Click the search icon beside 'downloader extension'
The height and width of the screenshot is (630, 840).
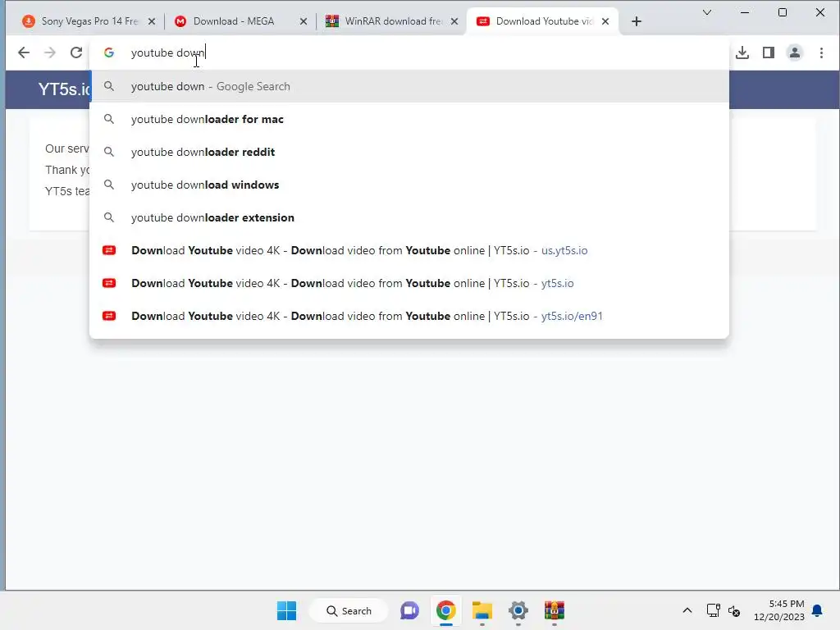tap(109, 217)
